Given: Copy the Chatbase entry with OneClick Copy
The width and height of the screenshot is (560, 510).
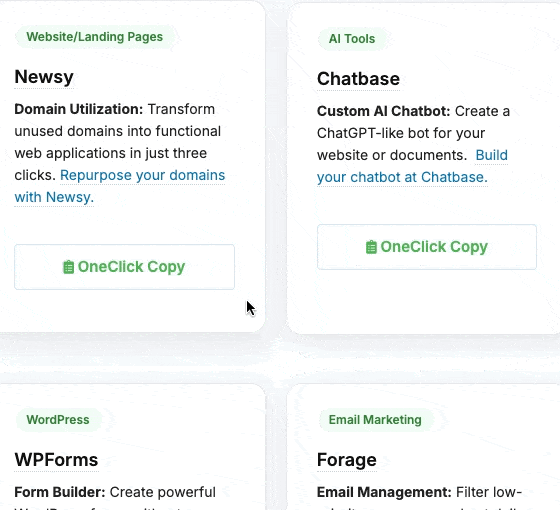Looking at the screenshot, I should tap(427, 247).
